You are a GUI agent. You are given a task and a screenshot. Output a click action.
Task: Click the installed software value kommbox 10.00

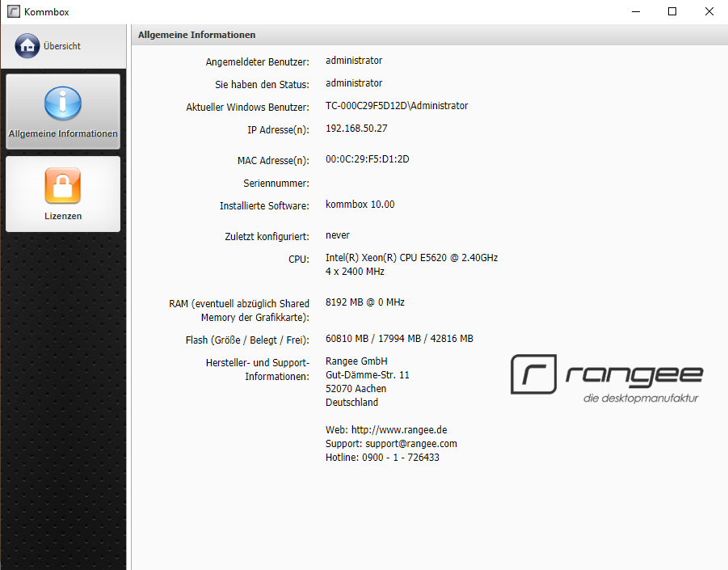point(360,205)
